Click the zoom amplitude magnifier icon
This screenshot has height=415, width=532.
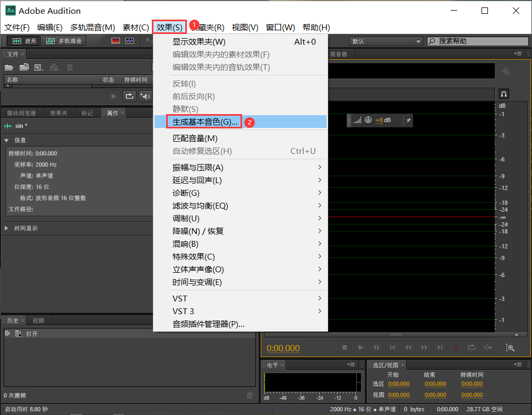[x=510, y=348]
